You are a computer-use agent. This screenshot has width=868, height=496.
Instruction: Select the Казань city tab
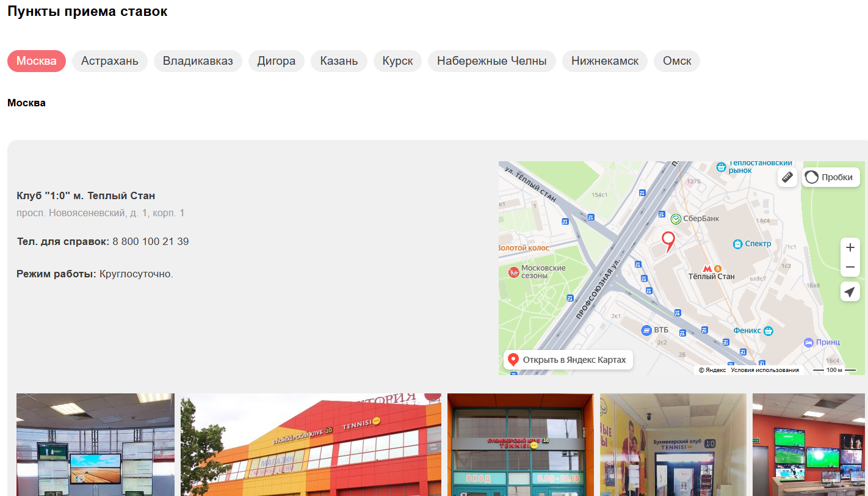[339, 61]
